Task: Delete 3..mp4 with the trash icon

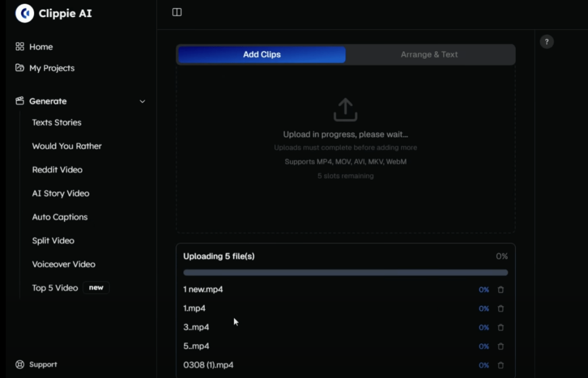Action: click(501, 327)
